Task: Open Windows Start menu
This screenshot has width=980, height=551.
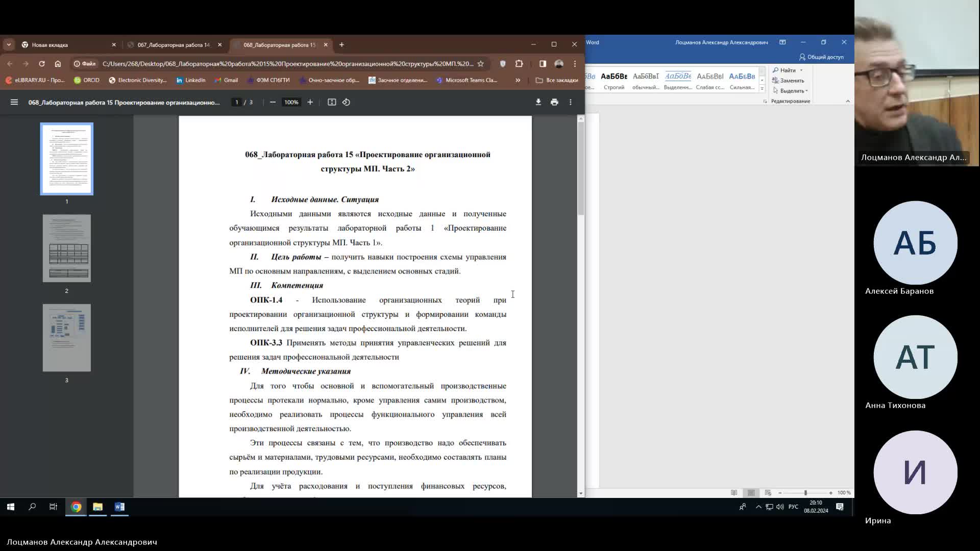Action: pos(11,507)
